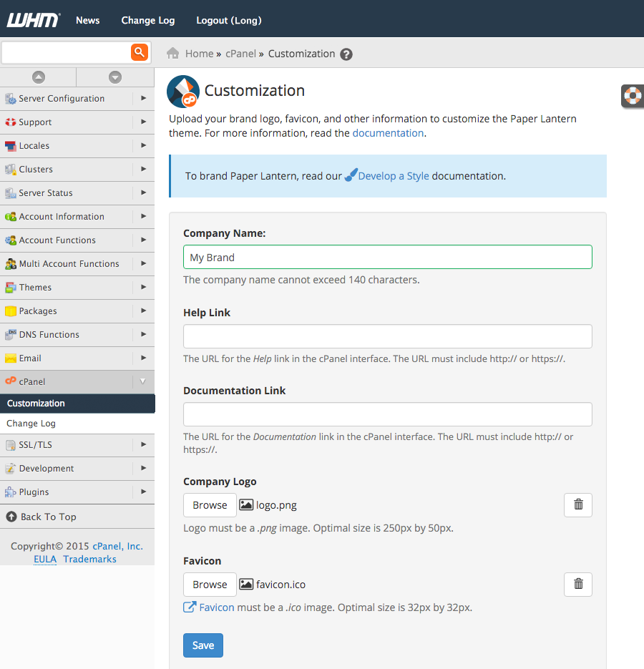This screenshot has width=644, height=669.
Task: Collapse the cPanel sidebar section
Action: click(142, 382)
